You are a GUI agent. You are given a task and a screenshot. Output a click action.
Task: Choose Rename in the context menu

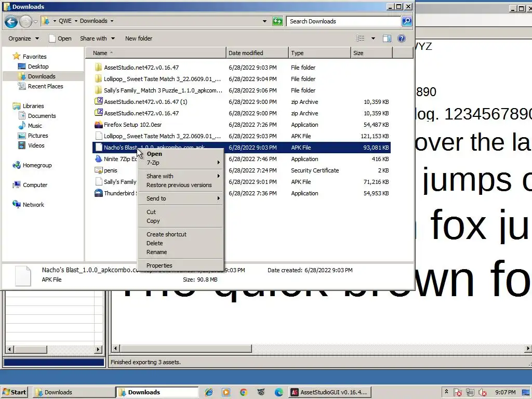(180, 252)
